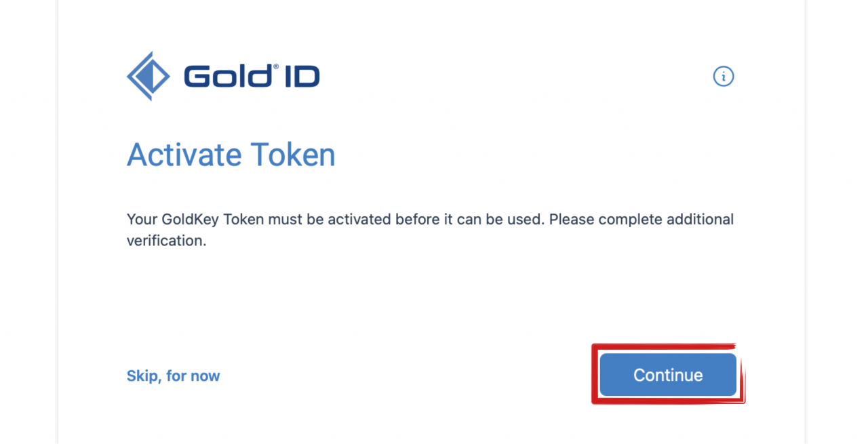Proceed with token activation using Continue
This screenshot has width=868, height=444.
click(x=668, y=375)
